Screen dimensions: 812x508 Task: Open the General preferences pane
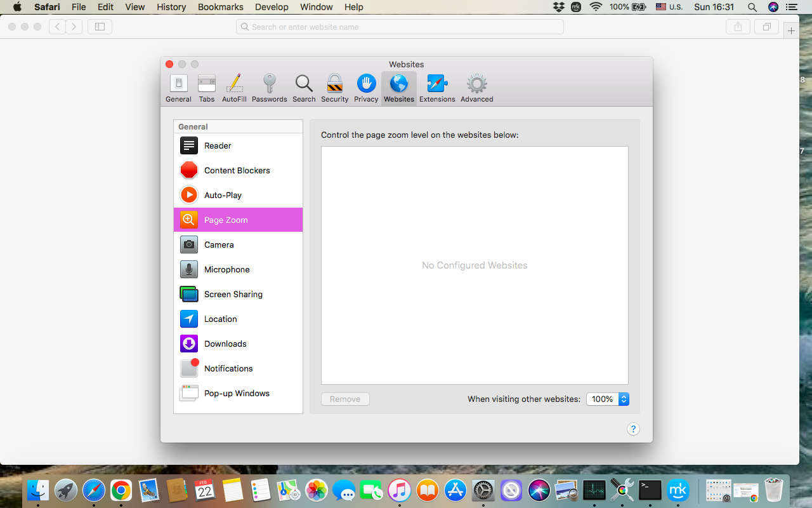[178, 88]
